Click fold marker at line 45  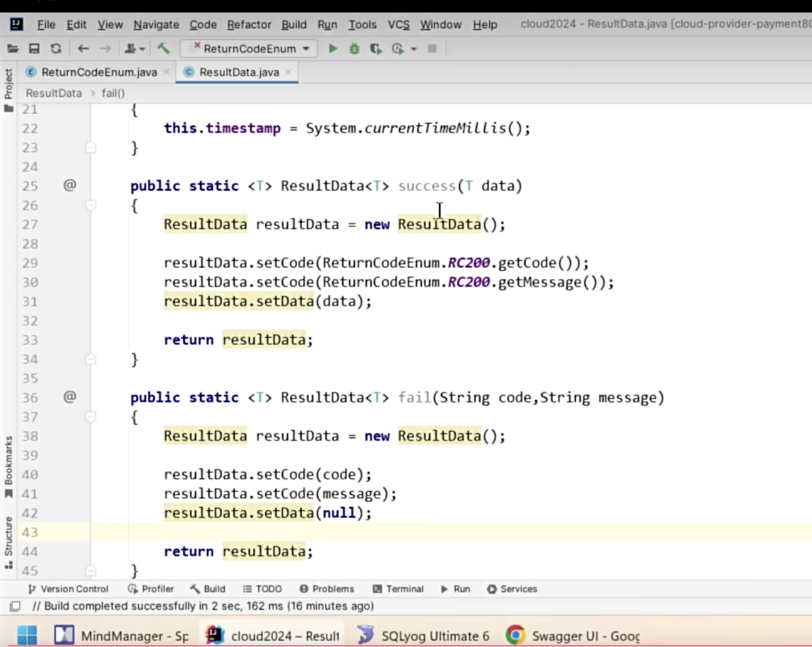point(90,571)
